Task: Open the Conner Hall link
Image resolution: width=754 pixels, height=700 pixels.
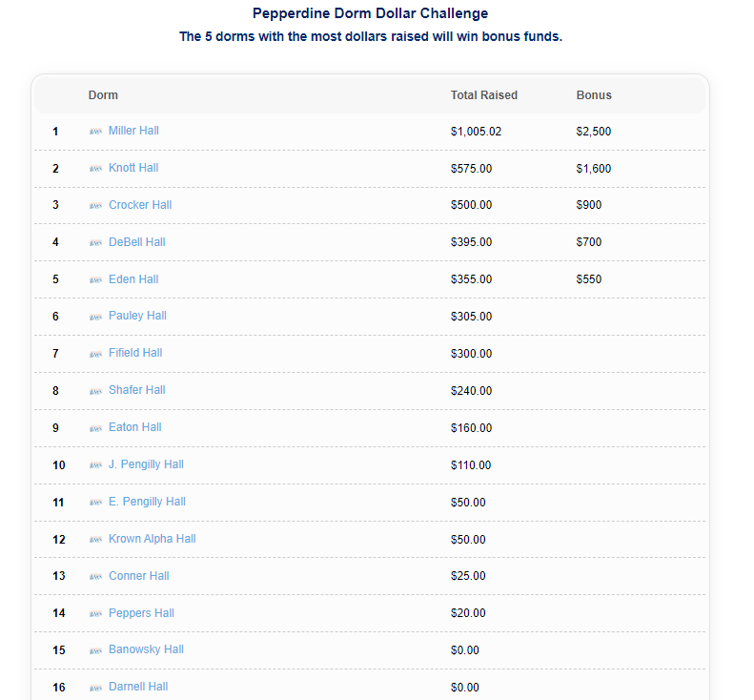Action: [139, 576]
